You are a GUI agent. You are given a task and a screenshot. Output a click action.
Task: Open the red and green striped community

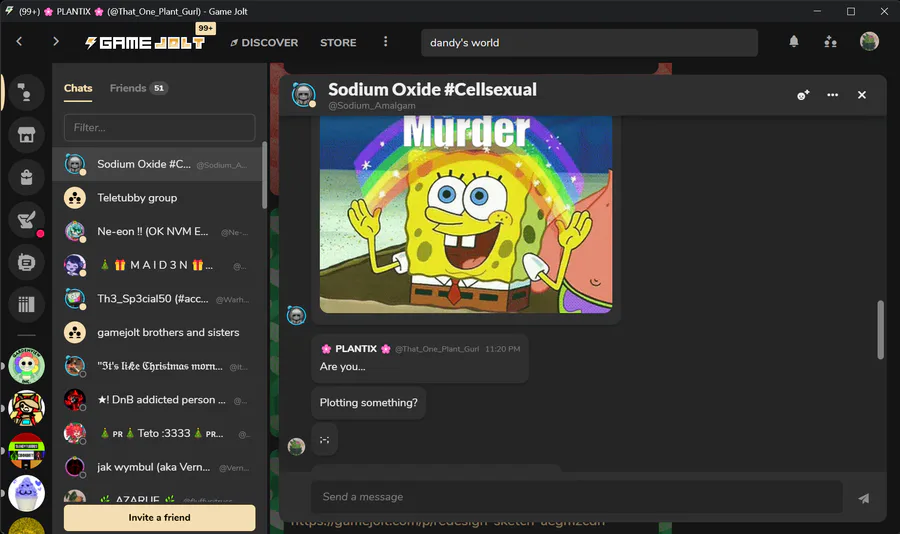click(26, 451)
